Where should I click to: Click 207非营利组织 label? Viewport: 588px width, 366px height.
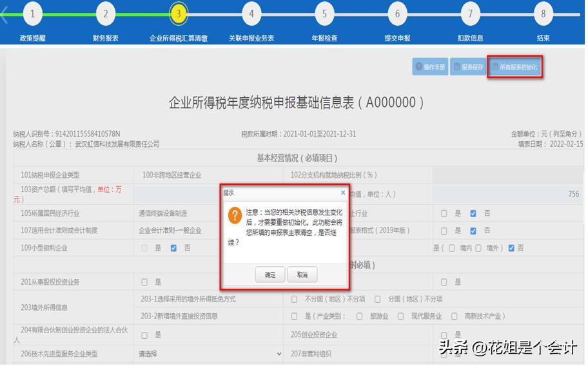pyautogui.click(x=311, y=354)
